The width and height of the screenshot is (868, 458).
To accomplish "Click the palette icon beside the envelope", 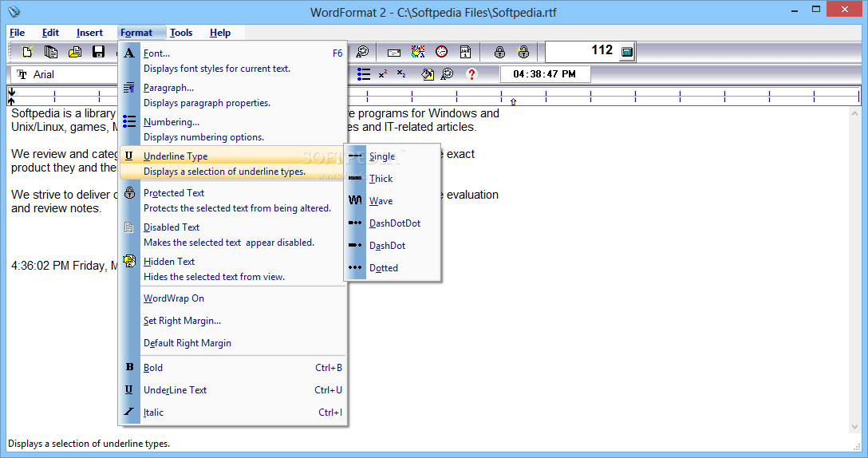I will point(362,52).
